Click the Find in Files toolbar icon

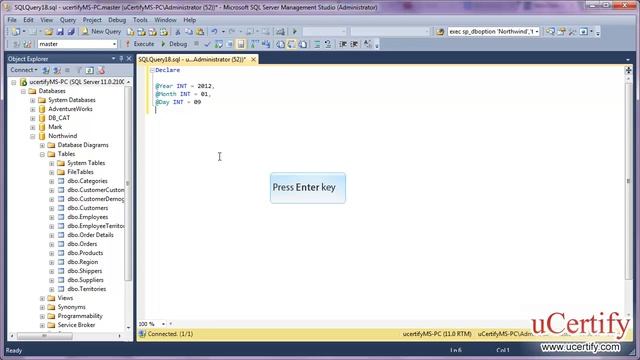(x=440, y=32)
